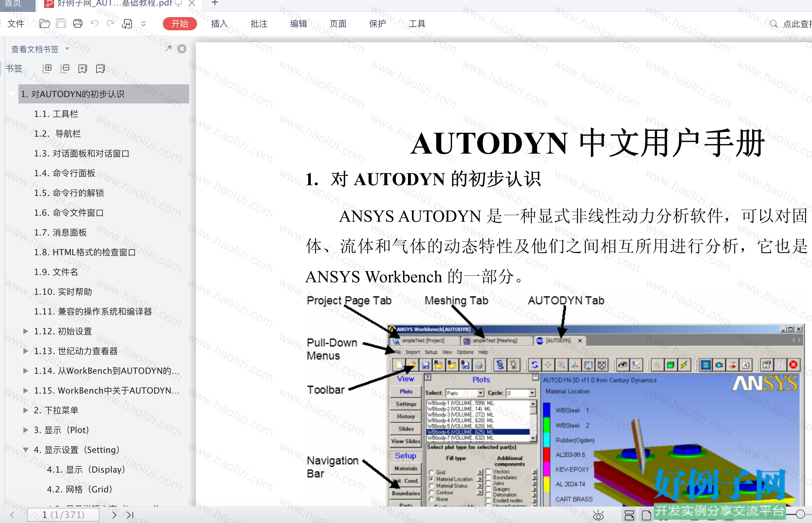
Task: Switch to the 页面 tab
Action: pos(338,24)
